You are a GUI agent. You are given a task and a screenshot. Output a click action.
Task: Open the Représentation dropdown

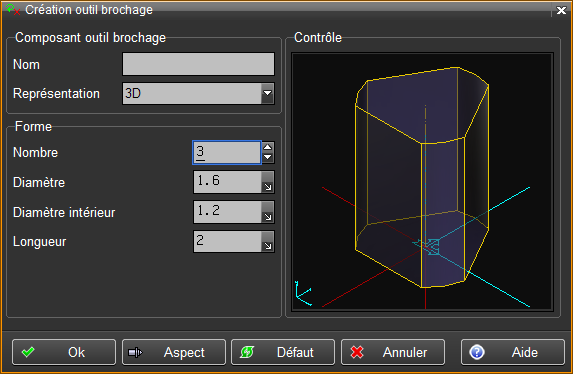pos(267,93)
